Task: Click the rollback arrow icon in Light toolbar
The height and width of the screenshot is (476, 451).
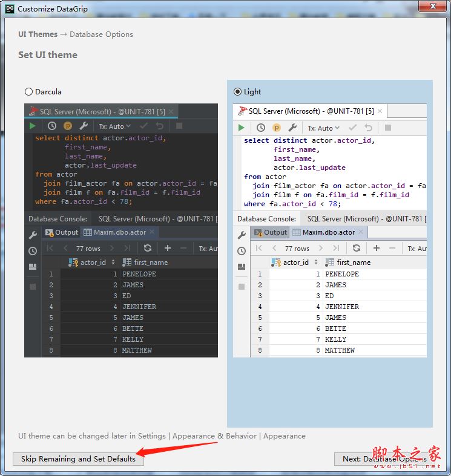Action: tap(368, 128)
